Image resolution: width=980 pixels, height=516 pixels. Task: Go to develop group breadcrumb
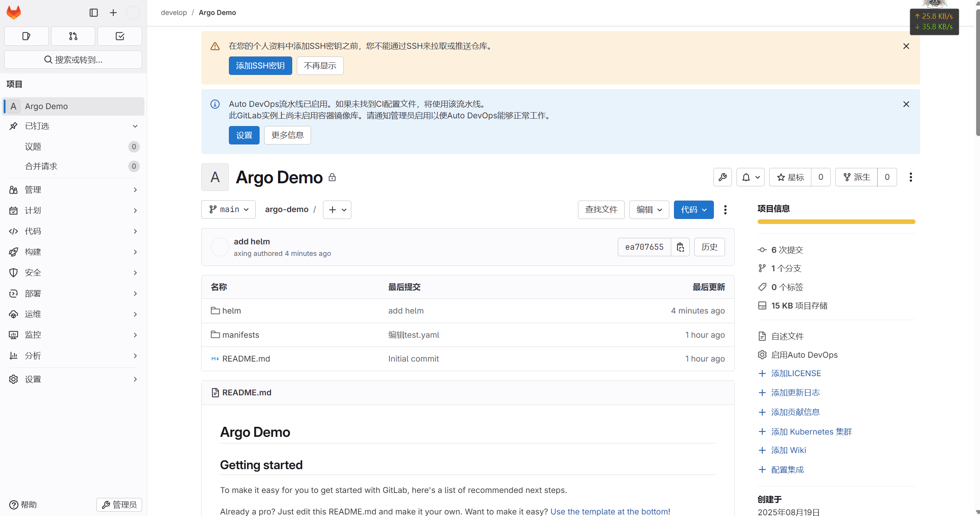tap(174, 12)
